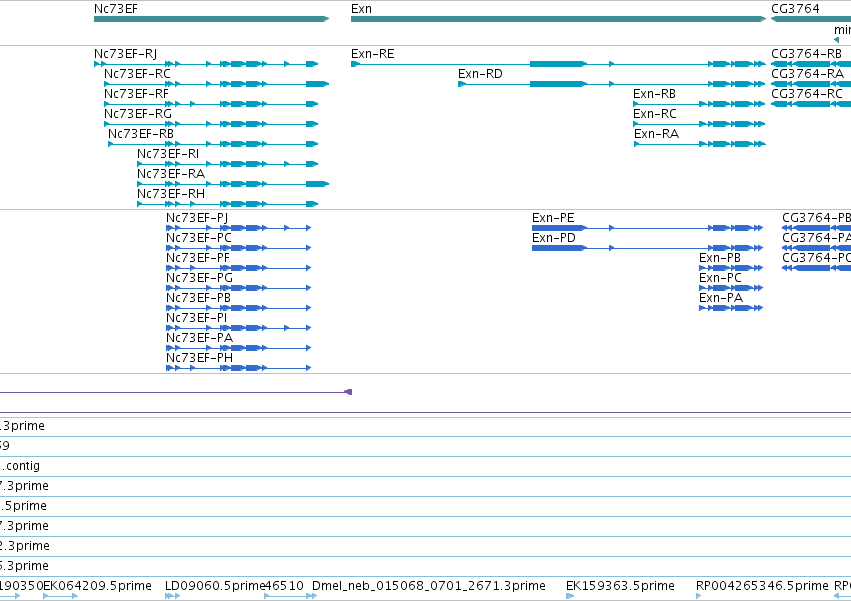Open the Nc73EF-RH transcript label
Image resolution: width=851 pixels, height=601 pixels.
pyautogui.click(x=171, y=194)
